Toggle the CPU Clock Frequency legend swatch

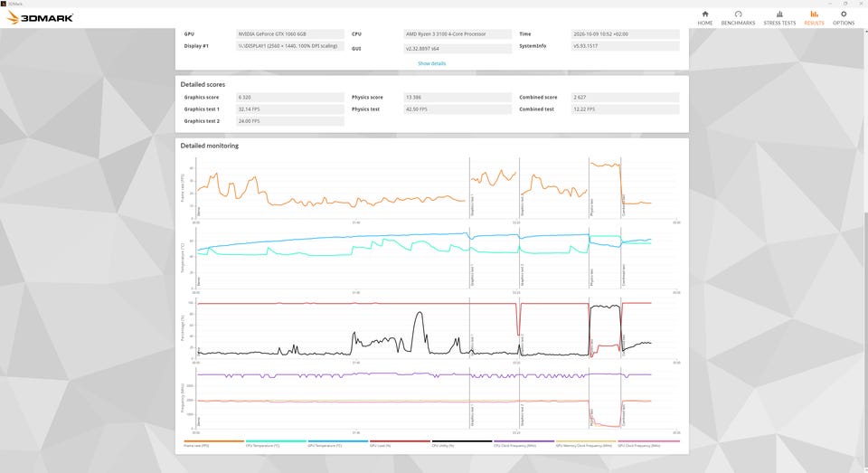524,443
